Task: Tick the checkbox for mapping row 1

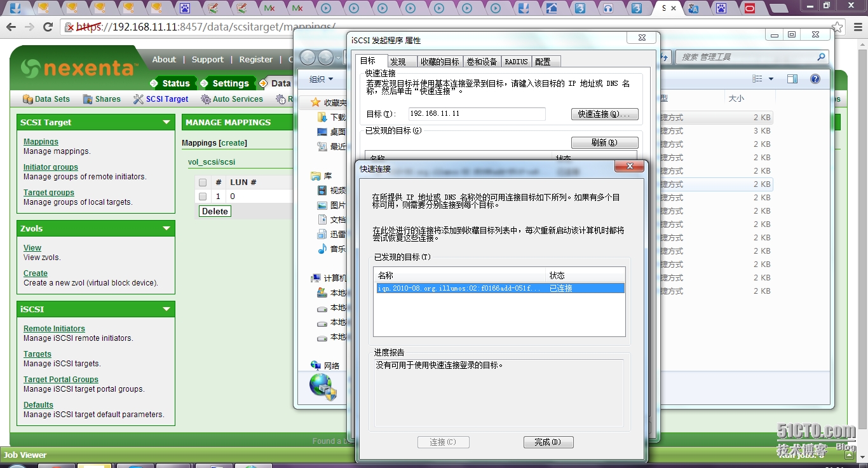Action: pos(203,196)
